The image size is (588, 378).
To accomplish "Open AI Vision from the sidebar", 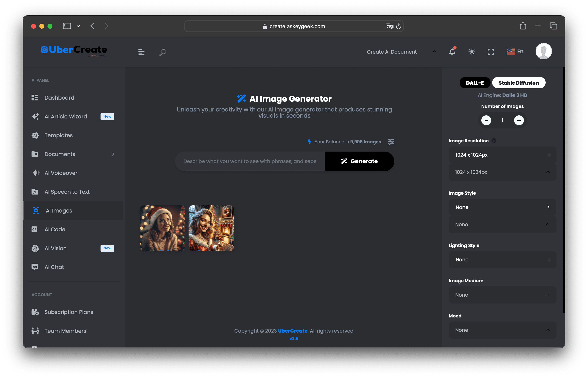I will pyautogui.click(x=55, y=248).
